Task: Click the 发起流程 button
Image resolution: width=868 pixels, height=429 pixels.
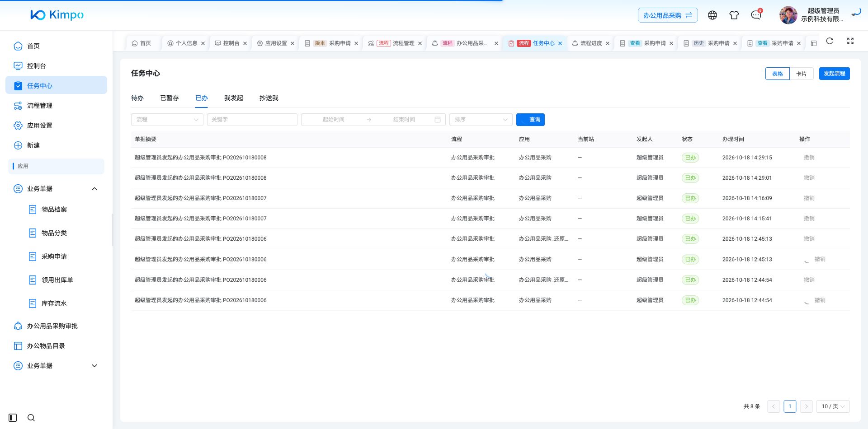Action: [x=835, y=74]
